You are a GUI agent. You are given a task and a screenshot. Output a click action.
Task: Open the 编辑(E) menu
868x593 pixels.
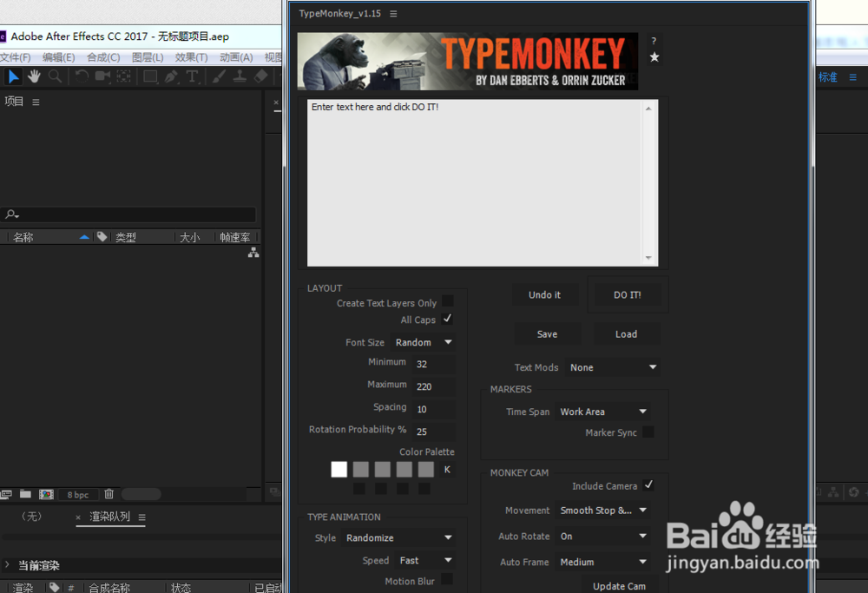(59, 57)
